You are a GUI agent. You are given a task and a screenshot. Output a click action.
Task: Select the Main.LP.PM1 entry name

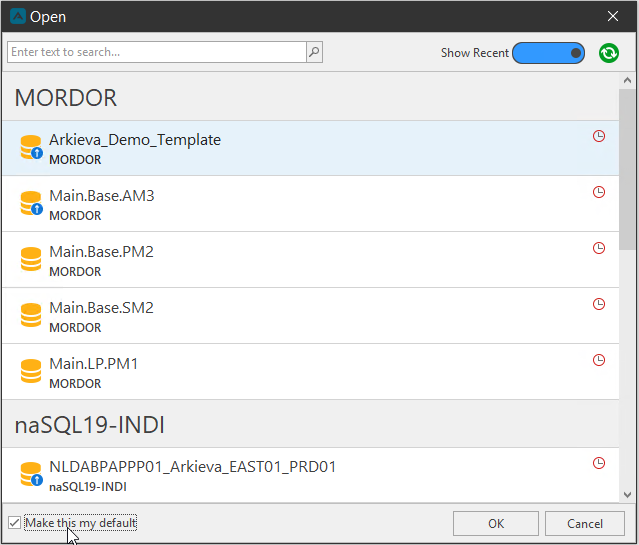pos(94,364)
